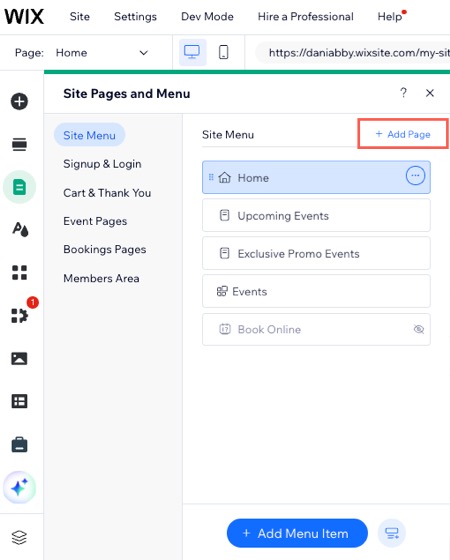Open the Sections panel icon

click(19, 144)
